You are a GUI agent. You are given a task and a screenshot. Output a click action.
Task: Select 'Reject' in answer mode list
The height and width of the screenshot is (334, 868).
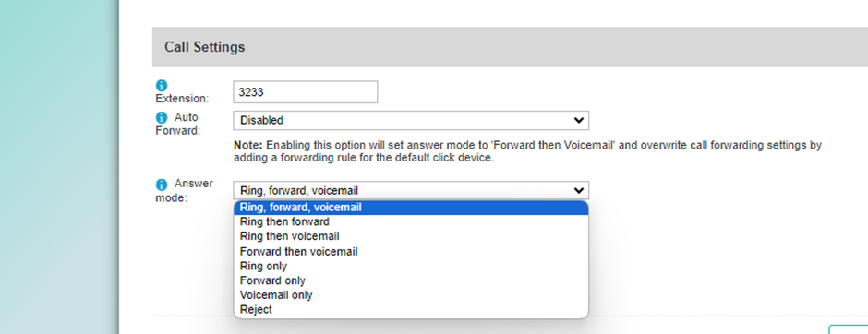coord(411,310)
